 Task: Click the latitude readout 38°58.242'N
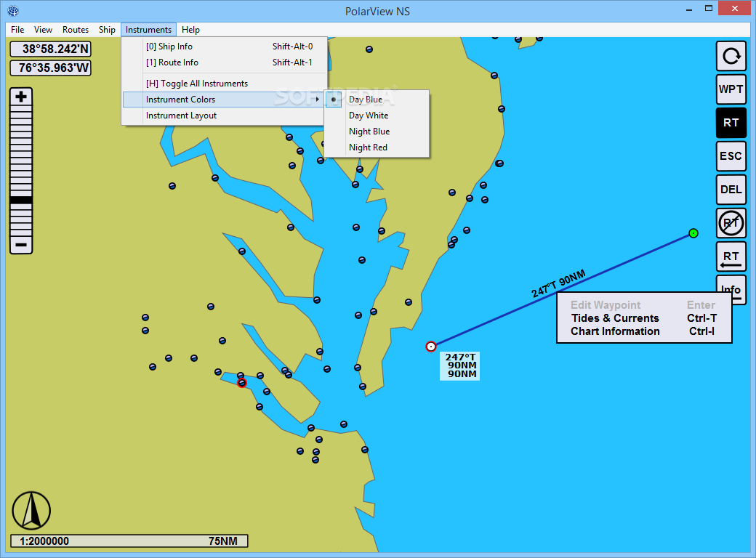51,49
